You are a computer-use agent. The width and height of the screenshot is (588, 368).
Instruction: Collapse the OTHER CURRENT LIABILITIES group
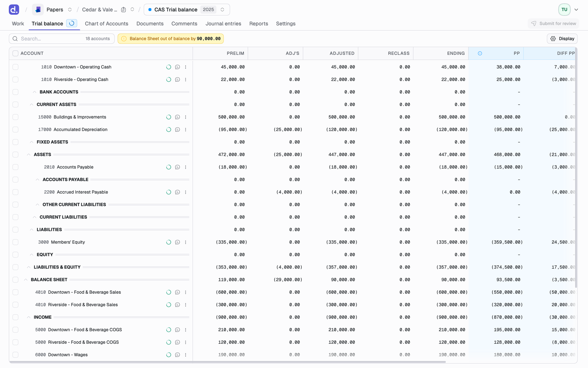pos(37,205)
